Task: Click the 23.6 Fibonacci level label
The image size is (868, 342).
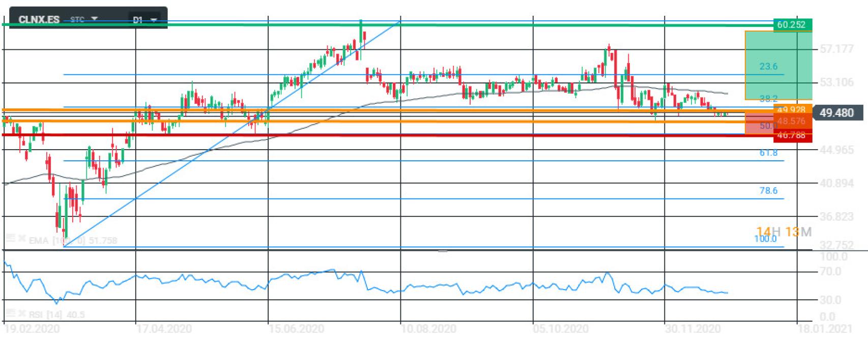Action: click(768, 67)
